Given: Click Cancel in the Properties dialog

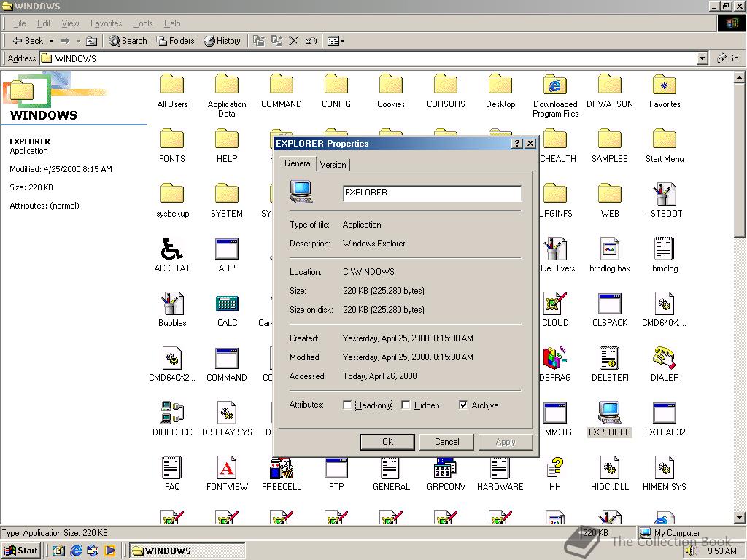Looking at the screenshot, I should (446, 441).
